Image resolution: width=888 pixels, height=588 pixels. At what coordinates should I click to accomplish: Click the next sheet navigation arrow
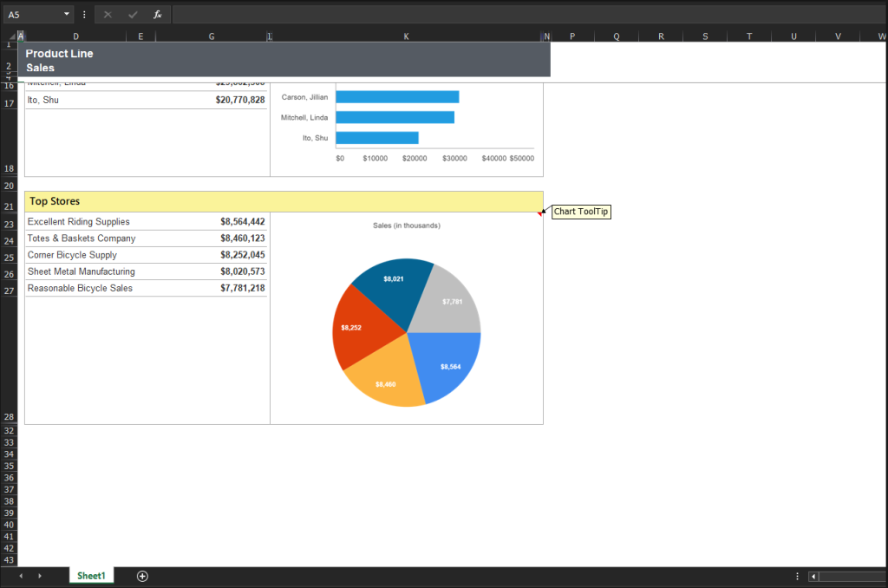[40, 576]
